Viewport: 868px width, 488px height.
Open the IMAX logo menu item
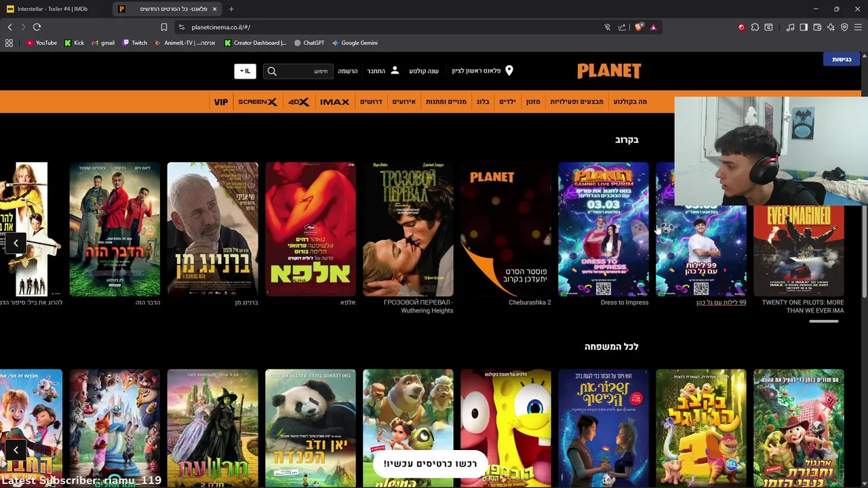(x=334, y=102)
